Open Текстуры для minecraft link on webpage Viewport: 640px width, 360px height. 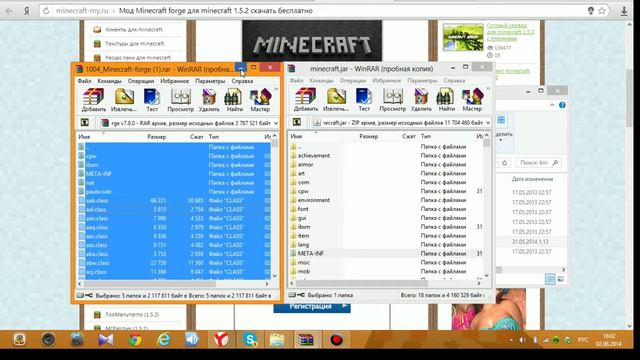tap(135, 44)
